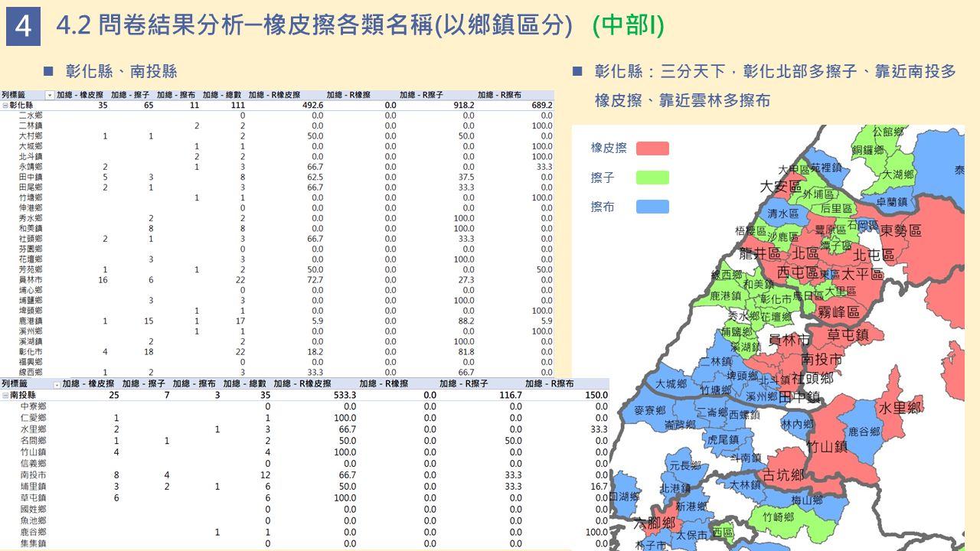Click the green 擦子 legend swatch

point(652,178)
